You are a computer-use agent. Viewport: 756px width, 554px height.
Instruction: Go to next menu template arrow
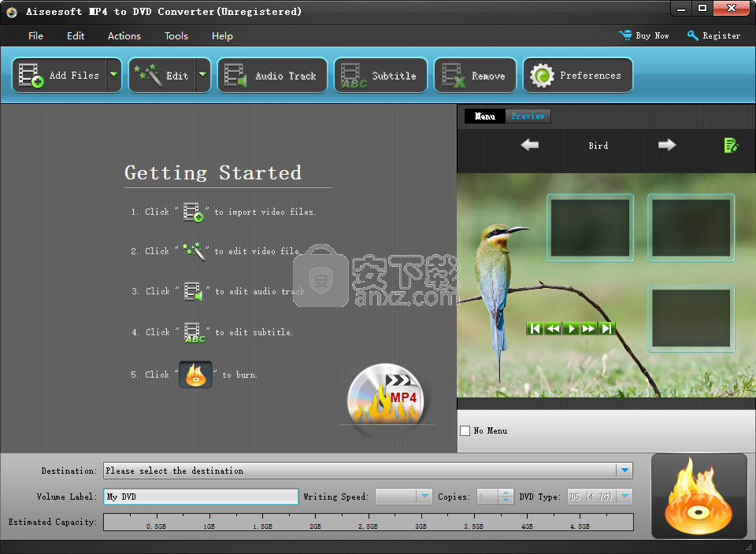[x=667, y=145]
